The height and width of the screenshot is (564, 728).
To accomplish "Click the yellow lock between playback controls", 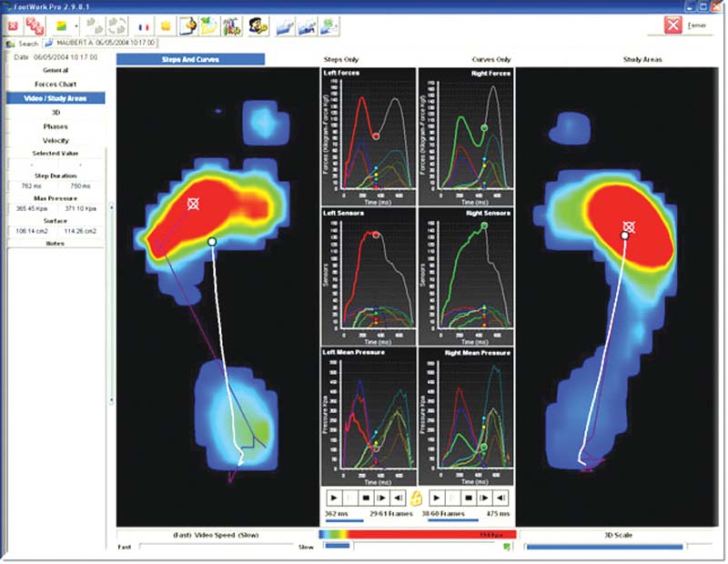I will pos(417,498).
